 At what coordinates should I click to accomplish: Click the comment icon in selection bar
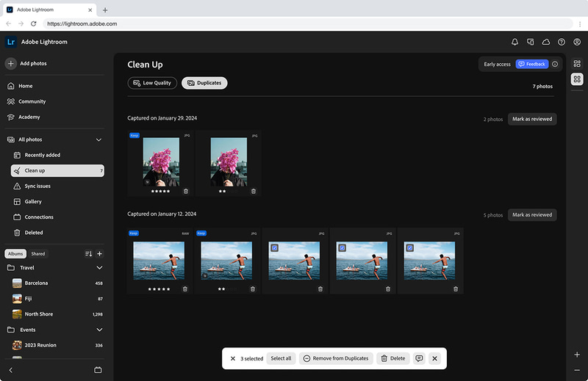(419, 358)
